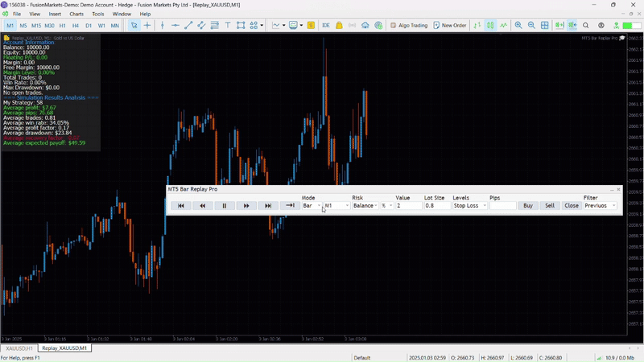Switch to D1 timeframe
This screenshot has width=644, height=362.
pos(89,26)
